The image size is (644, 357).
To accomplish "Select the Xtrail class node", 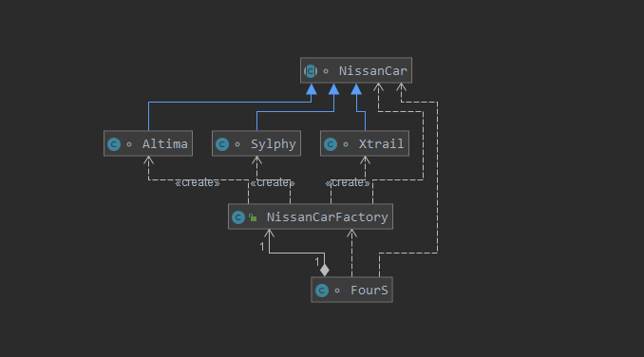I will point(365,143).
